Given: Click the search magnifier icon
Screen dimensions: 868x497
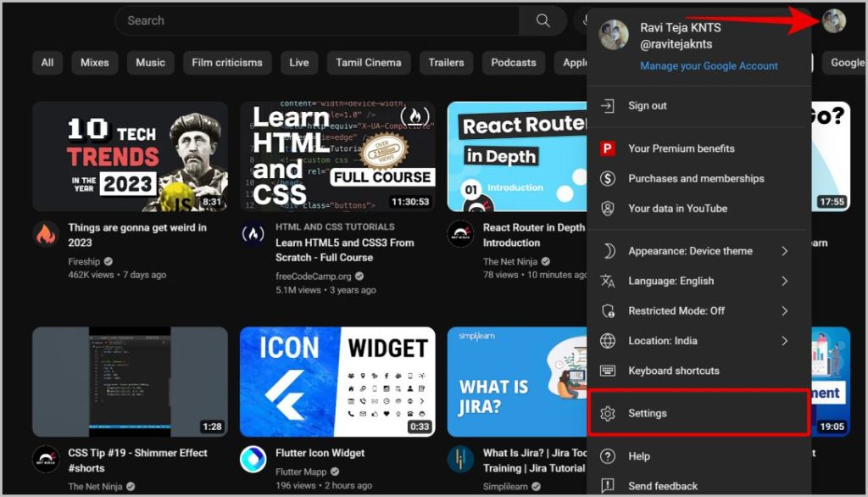Looking at the screenshot, I should [543, 20].
